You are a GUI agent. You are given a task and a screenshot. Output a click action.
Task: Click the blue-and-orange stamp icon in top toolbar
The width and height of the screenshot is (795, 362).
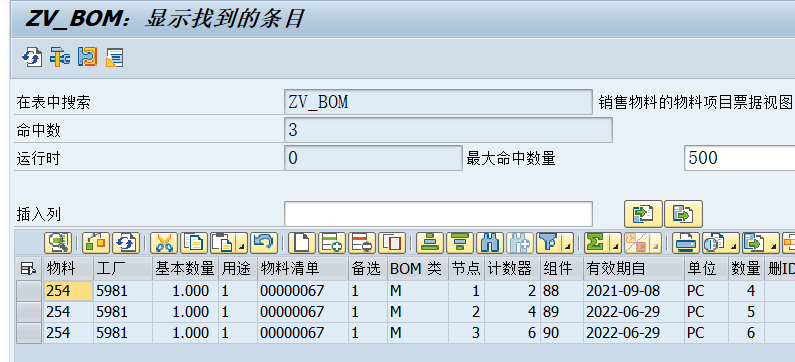(87, 57)
